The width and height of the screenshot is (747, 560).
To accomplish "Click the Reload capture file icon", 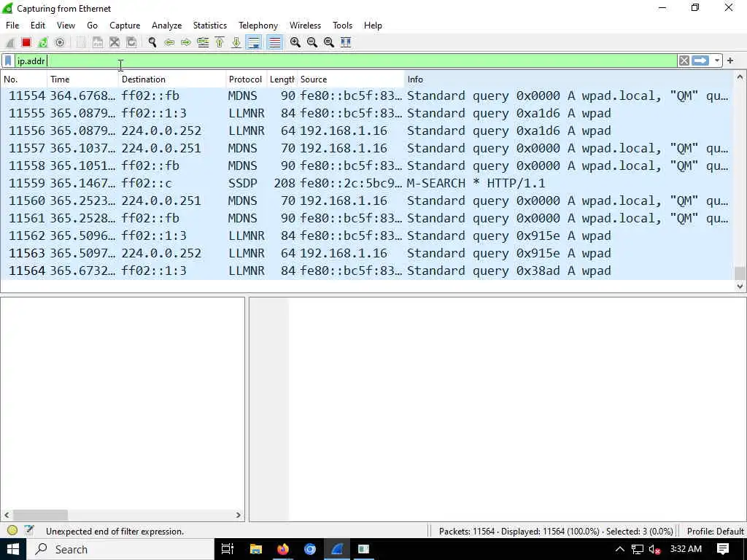I will click(131, 42).
